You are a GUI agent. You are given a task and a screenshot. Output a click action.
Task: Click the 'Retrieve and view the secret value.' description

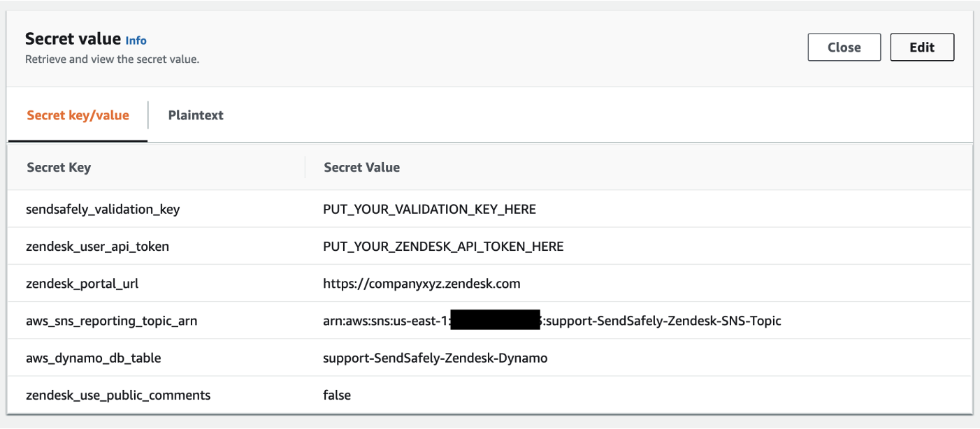[x=113, y=59]
